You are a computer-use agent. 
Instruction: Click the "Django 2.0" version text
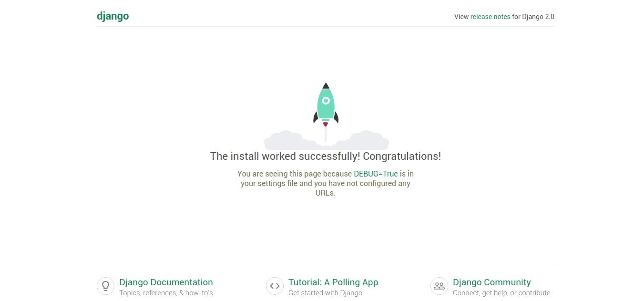click(x=538, y=17)
